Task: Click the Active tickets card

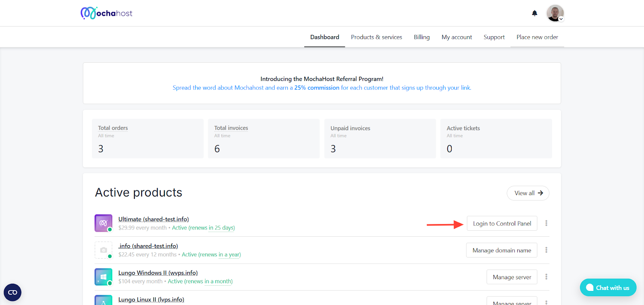Action: (496, 139)
